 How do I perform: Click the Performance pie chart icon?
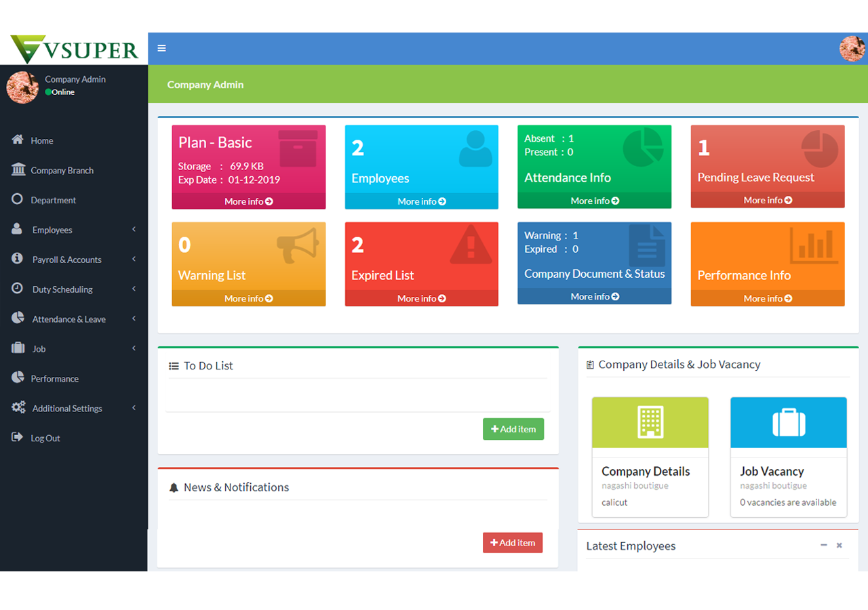(18, 378)
